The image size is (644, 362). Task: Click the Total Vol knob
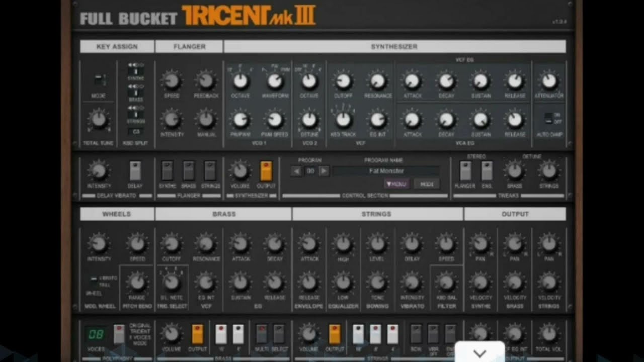pyautogui.click(x=549, y=333)
